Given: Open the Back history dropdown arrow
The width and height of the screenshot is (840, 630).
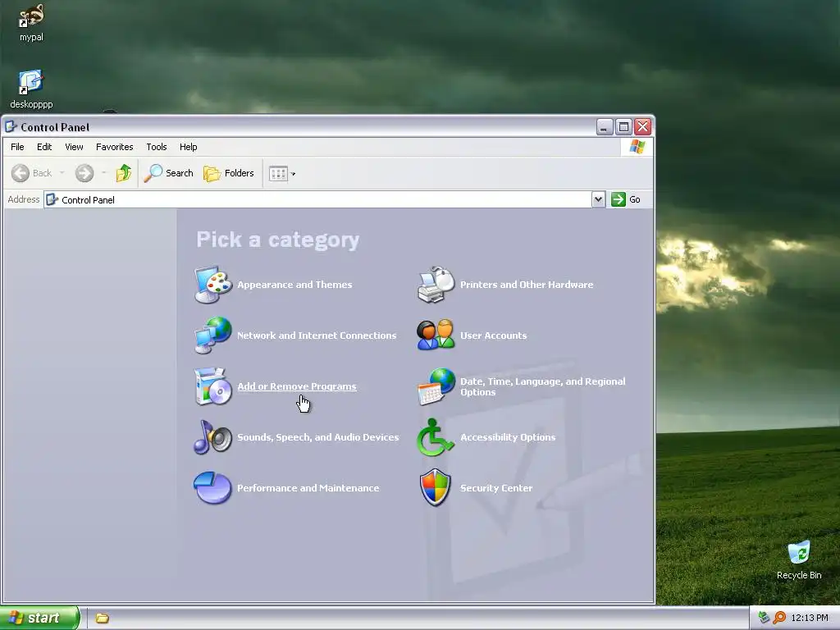Looking at the screenshot, I should pos(62,173).
